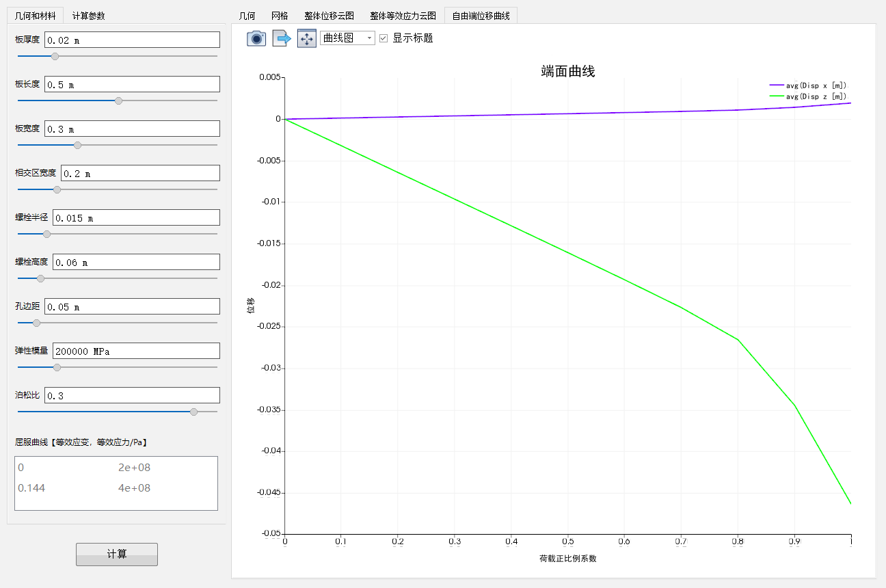886x588 pixels.
Task: Open the 曲线图 chart type dropdown
Action: pyautogui.click(x=347, y=38)
